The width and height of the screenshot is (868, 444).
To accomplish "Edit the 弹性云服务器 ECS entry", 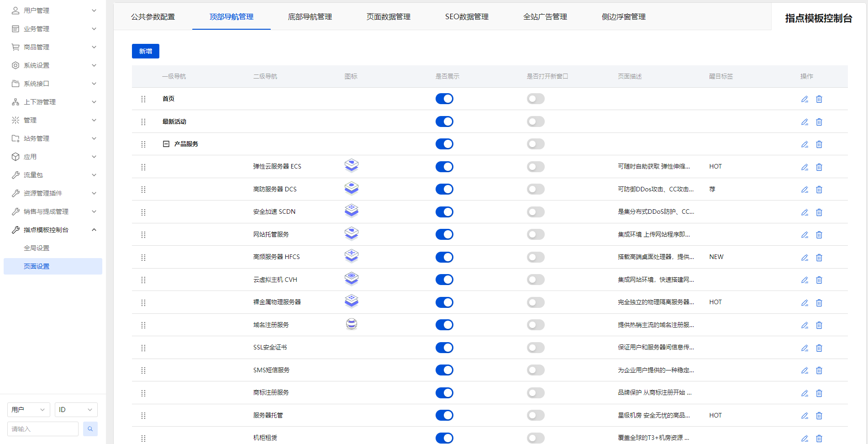I will [x=805, y=167].
